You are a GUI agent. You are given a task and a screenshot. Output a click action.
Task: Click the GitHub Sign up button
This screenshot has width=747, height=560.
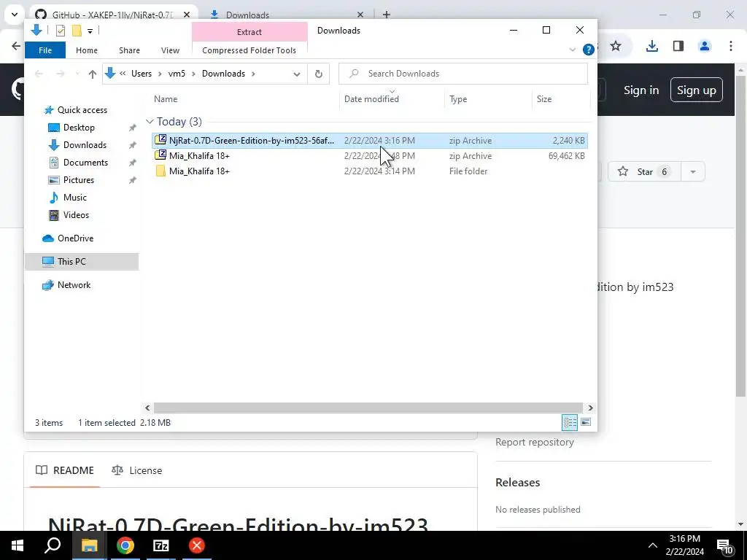point(697,90)
